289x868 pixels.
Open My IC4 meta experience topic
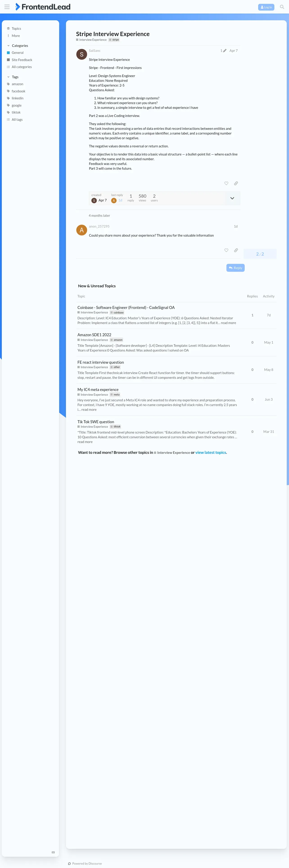point(98,390)
